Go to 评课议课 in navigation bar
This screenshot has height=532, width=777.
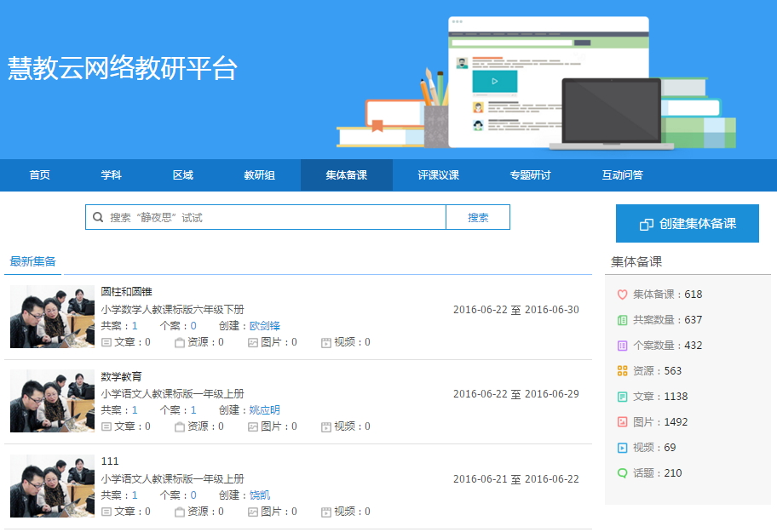tap(438, 175)
